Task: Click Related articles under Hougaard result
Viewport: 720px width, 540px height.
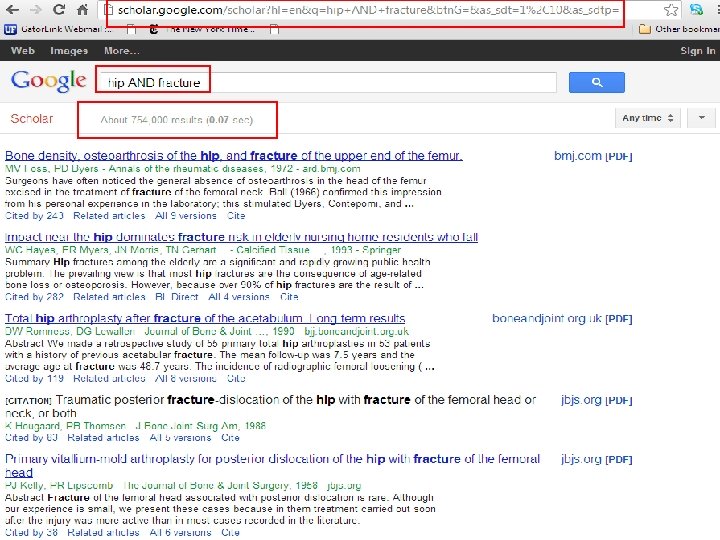Action: coord(103,438)
